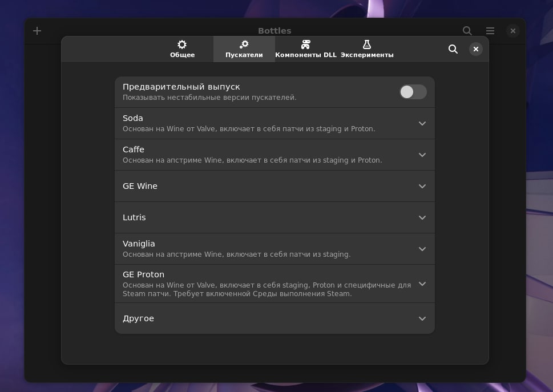Expand the Другое section
The width and height of the screenshot is (553, 392).
coord(275,318)
